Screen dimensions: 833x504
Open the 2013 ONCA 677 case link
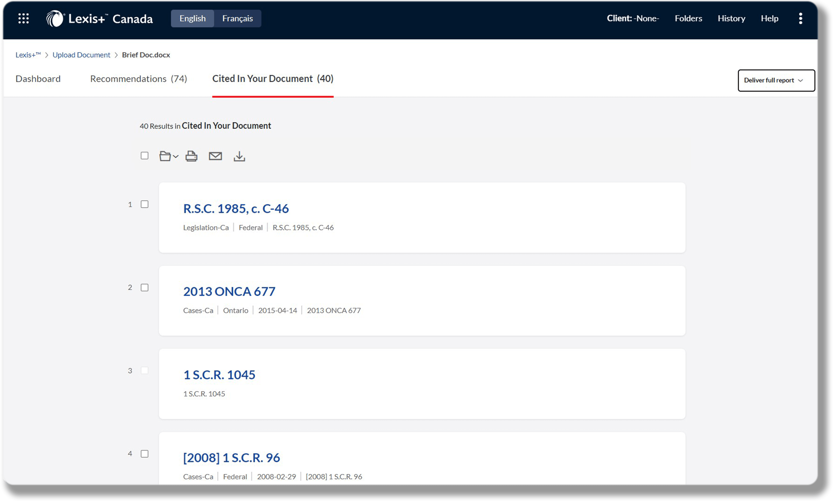tap(229, 292)
